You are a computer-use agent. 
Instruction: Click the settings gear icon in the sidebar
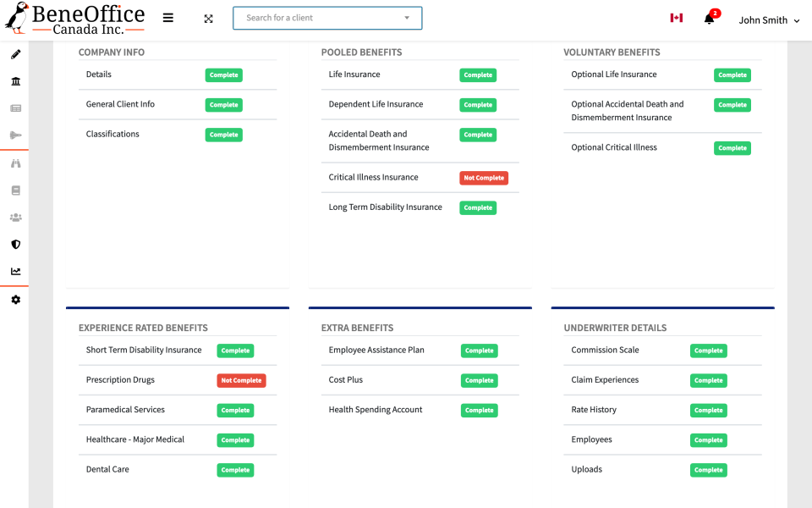point(14,299)
